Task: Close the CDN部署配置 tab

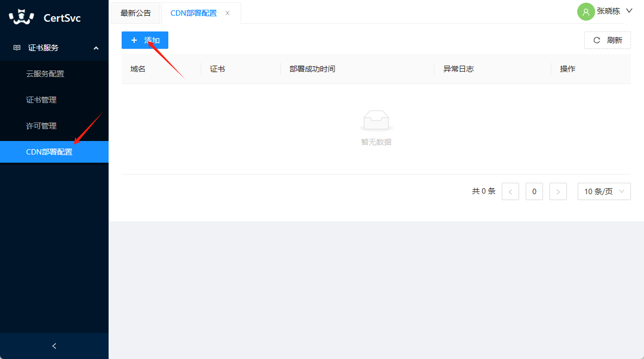Action: click(x=227, y=12)
